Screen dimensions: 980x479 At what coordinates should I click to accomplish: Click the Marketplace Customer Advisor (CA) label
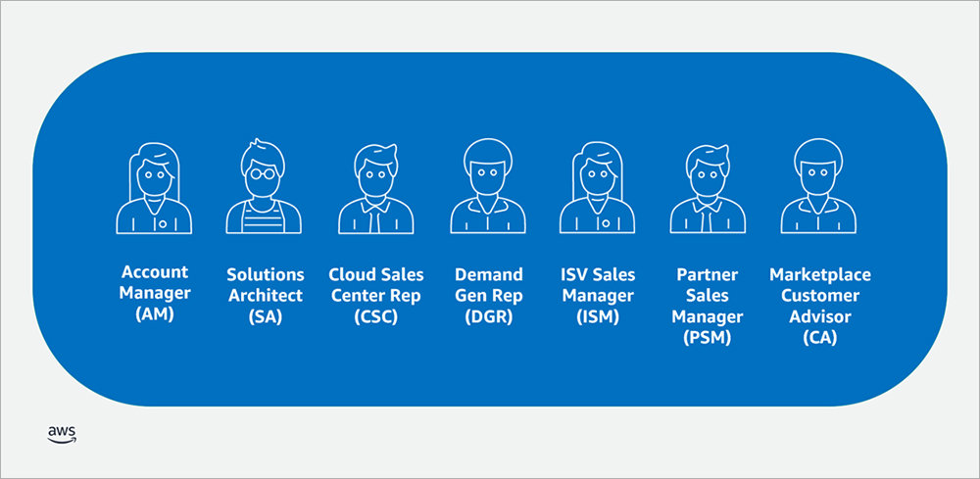[819, 306]
